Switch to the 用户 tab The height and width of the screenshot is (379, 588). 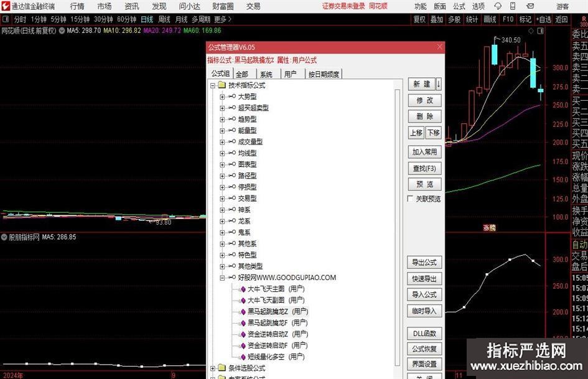pyautogui.click(x=292, y=74)
